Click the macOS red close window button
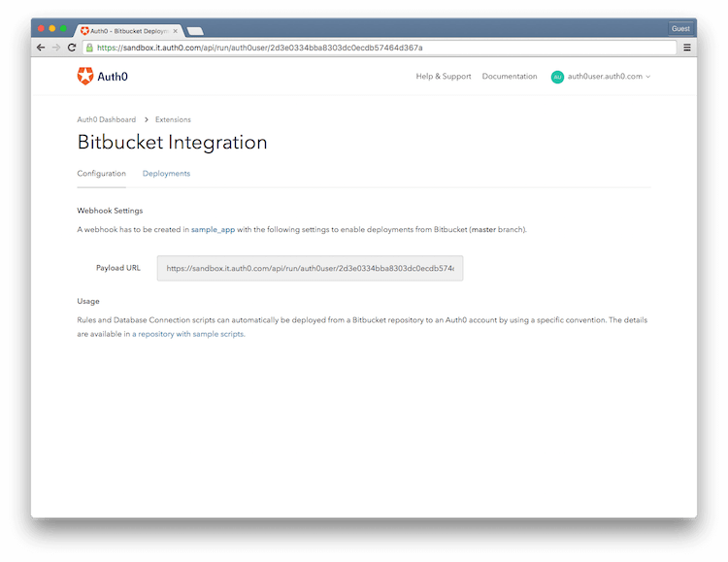Screen dimensions: 728x562 click(x=41, y=28)
